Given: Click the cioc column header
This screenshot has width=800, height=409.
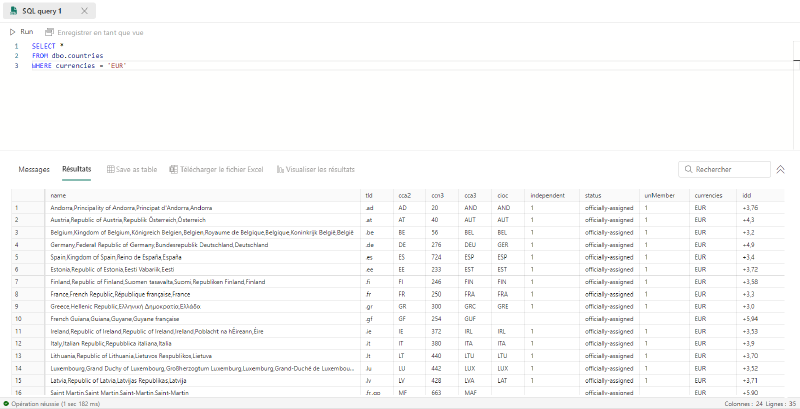Looking at the screenshot, I should (x=508, y=195).
